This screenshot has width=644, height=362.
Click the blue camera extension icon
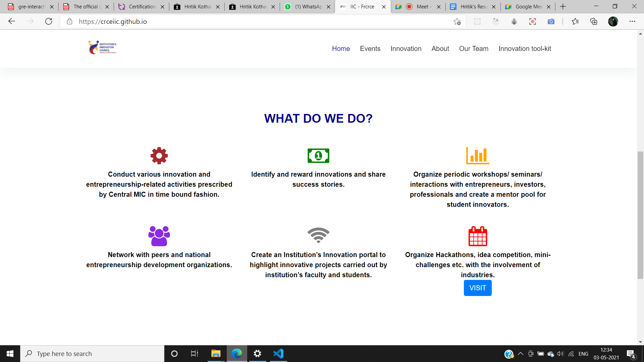(551, 21)
